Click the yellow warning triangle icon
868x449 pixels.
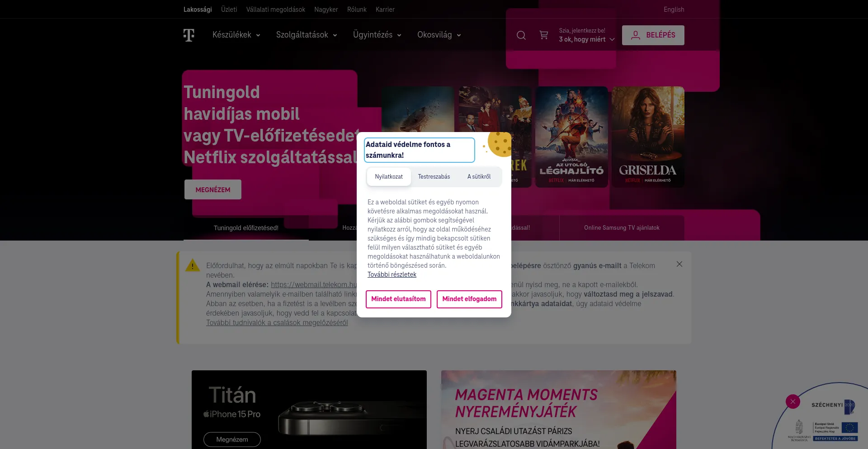193,265
